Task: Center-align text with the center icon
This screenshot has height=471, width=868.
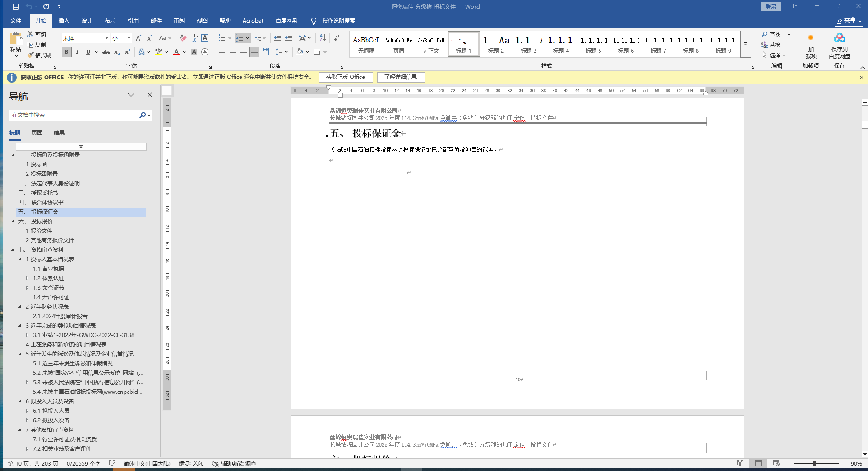Action: tap(233, 52)
